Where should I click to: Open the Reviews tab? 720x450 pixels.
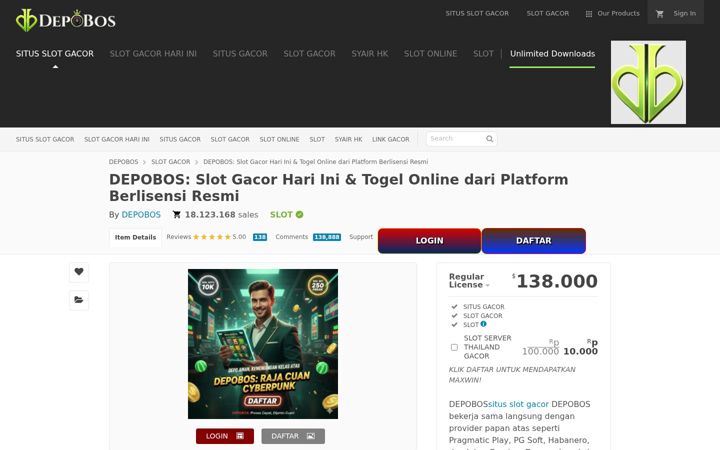[179, 237]
